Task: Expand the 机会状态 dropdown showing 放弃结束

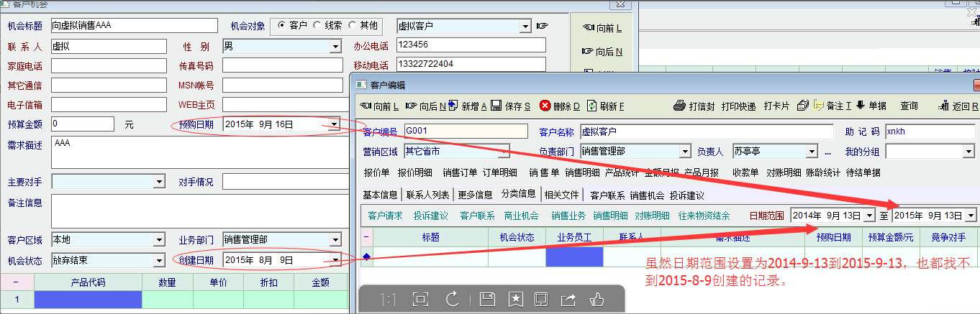Action: pos(159,260)
